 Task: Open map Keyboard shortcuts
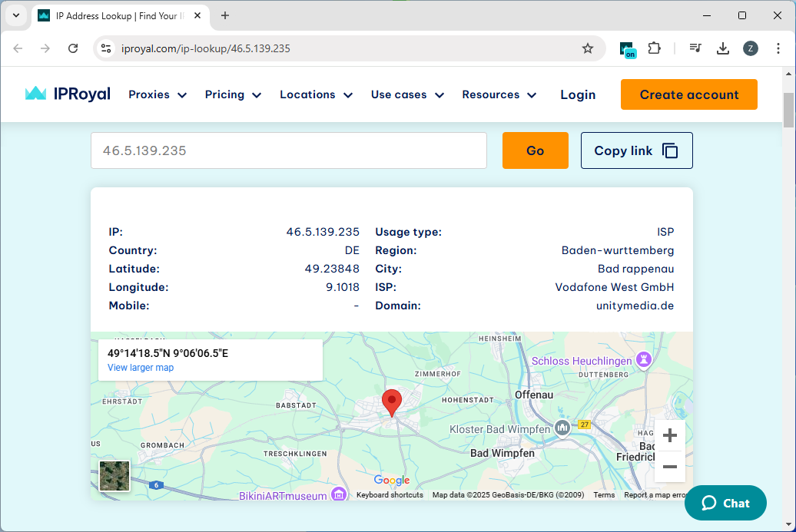[390, 494]
